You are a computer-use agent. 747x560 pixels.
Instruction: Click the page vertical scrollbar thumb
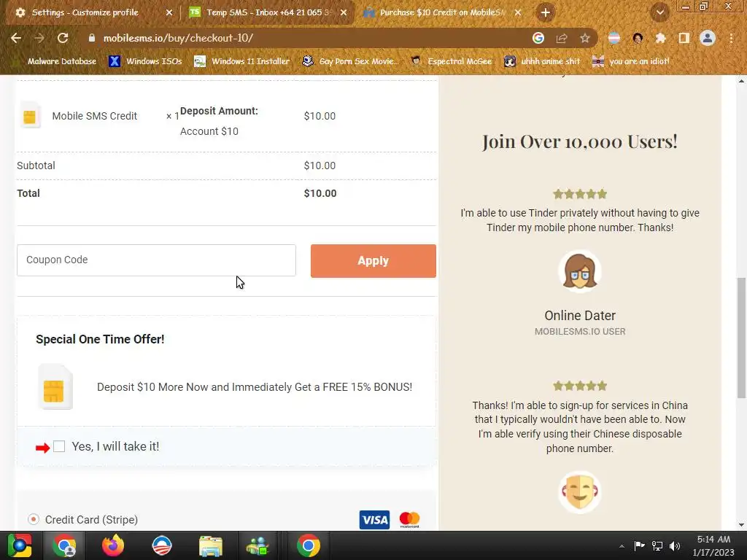(x=741, y=338)
